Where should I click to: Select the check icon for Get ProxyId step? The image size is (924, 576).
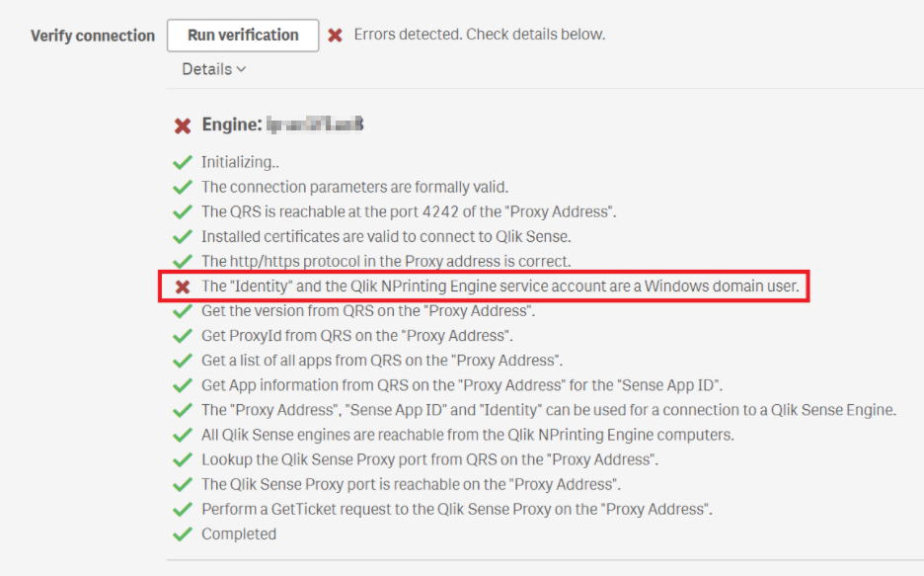pos(182,335)
